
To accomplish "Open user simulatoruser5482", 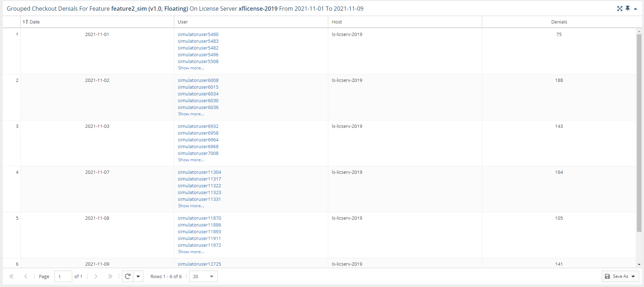I will [198, 48].
